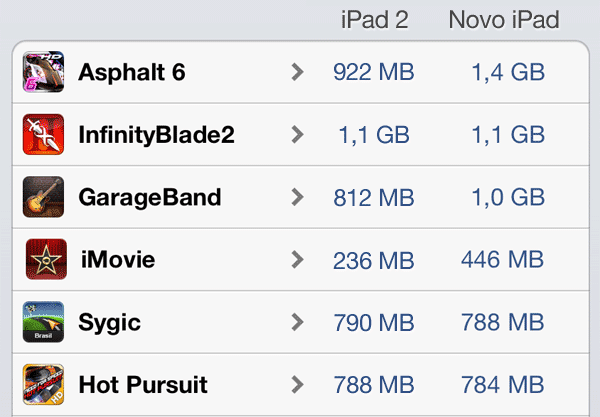Select the iPad 2 column header
The image size is (600, 417).
pos(375,20)
